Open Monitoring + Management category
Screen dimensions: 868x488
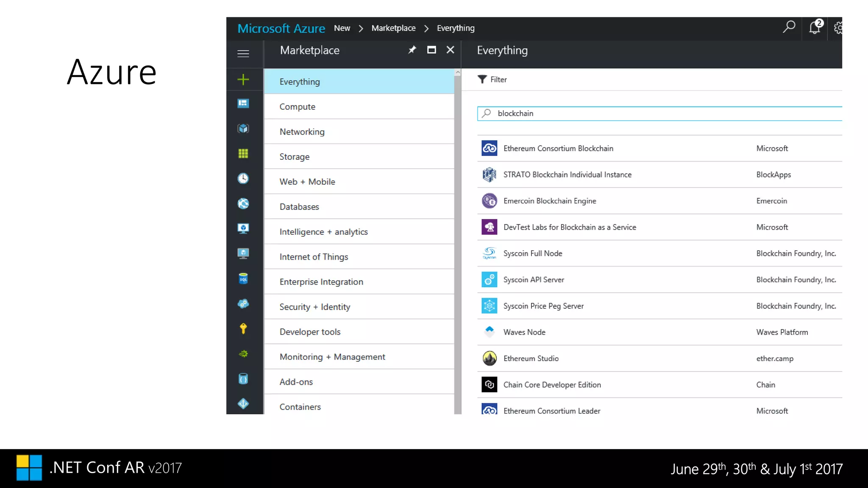359,356
